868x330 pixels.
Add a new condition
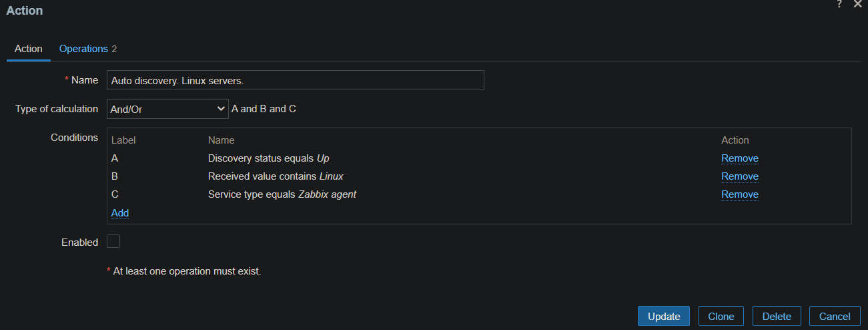pyautogui.click(x=120, y=213)
